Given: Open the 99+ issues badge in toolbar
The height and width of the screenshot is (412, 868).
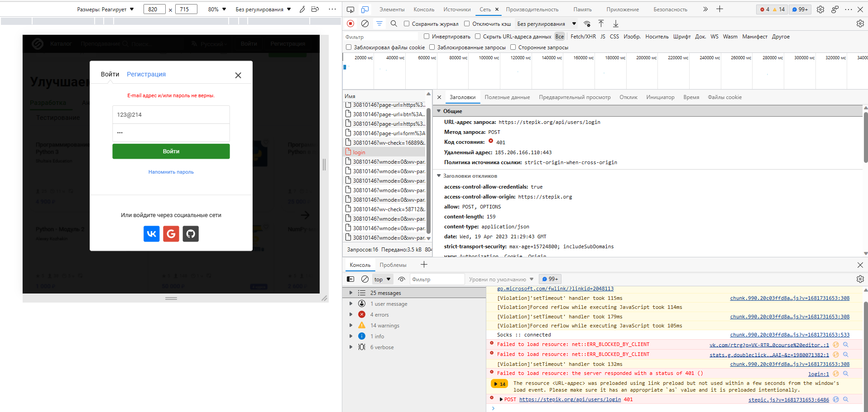Looking at the screenshot, I should tap(800, 9).
